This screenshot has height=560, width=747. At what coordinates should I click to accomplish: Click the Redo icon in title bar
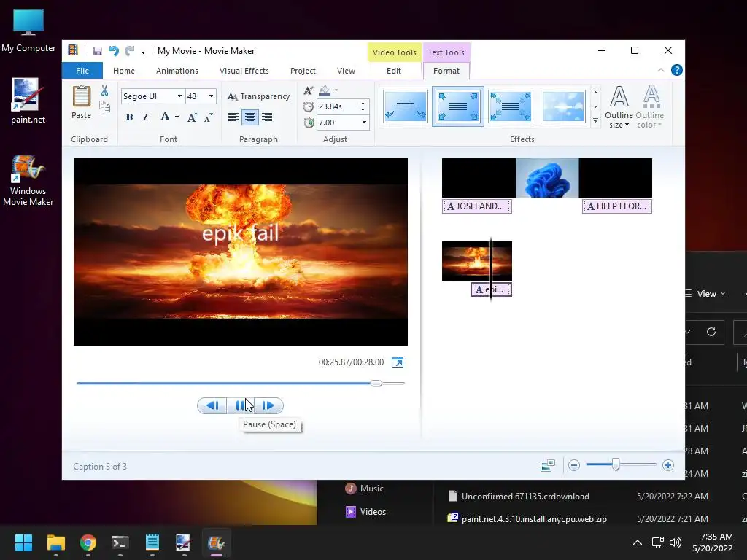[130, 51]
